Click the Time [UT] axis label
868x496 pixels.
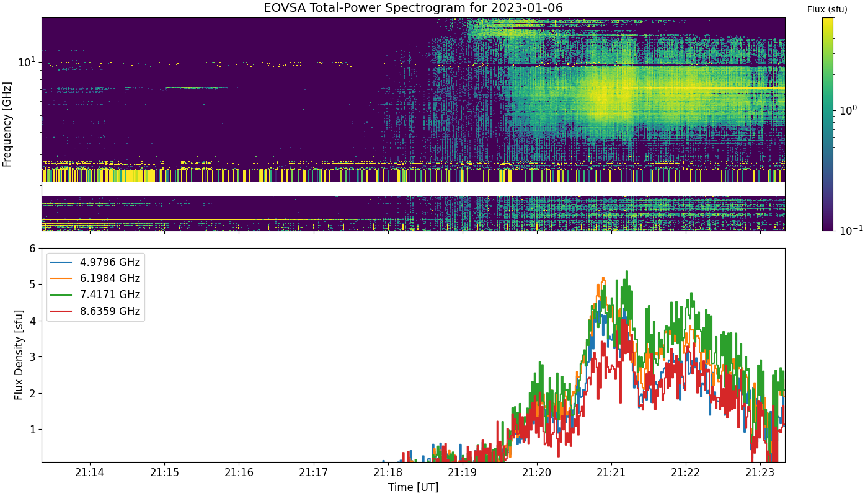(413, 487)
